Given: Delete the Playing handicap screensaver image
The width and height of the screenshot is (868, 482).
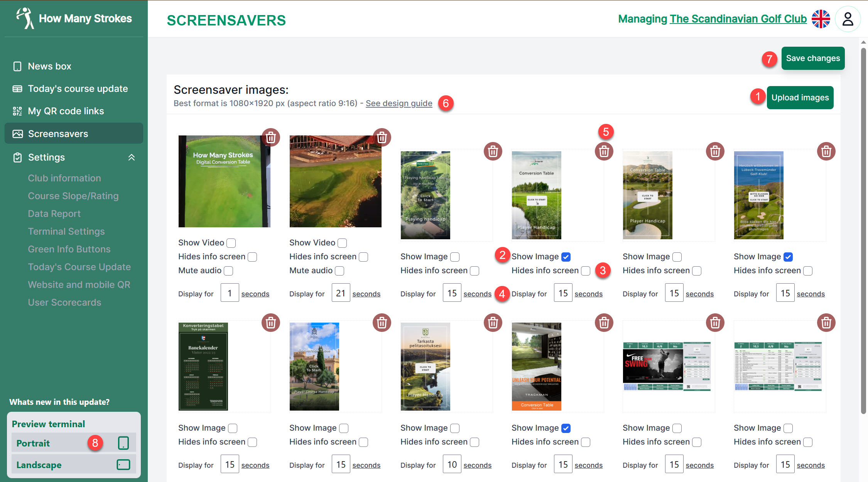Looking at the screenshot, I should click(x=493, y=151).
